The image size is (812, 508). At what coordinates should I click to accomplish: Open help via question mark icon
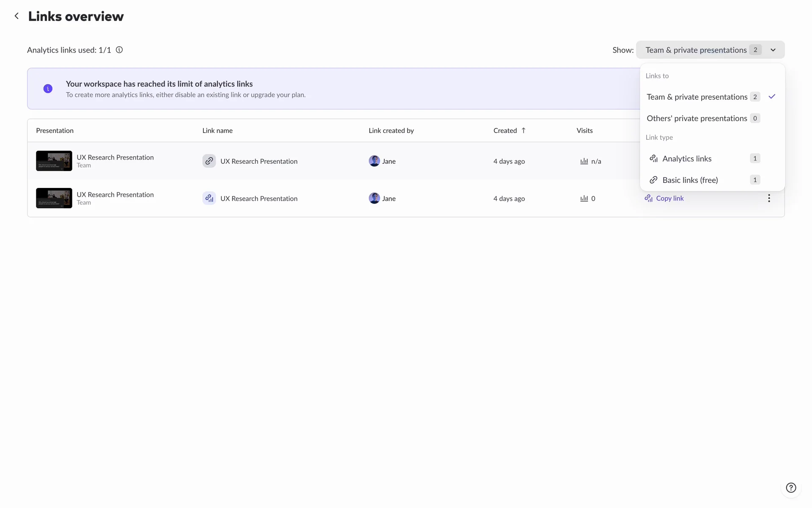pos(790,488)
